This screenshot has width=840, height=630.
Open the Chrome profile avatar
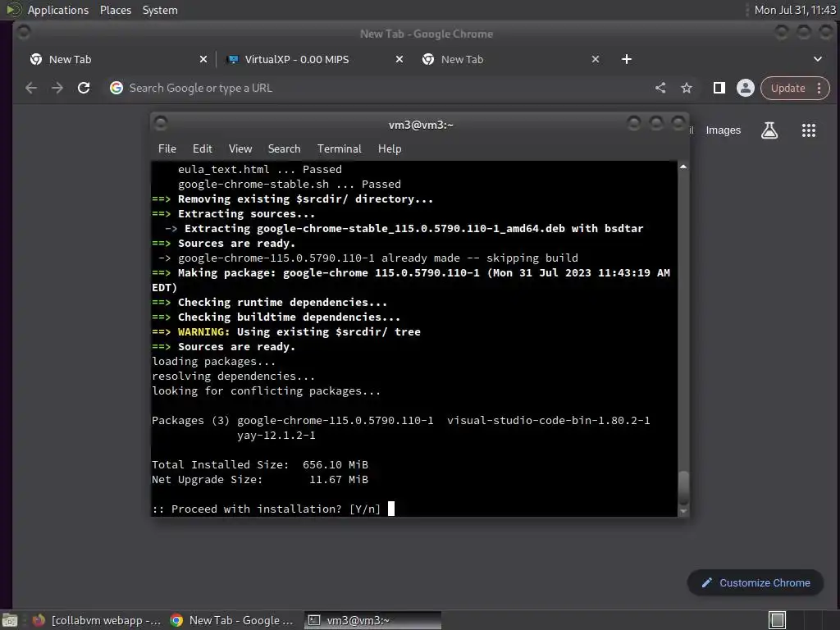coord(745,88)
